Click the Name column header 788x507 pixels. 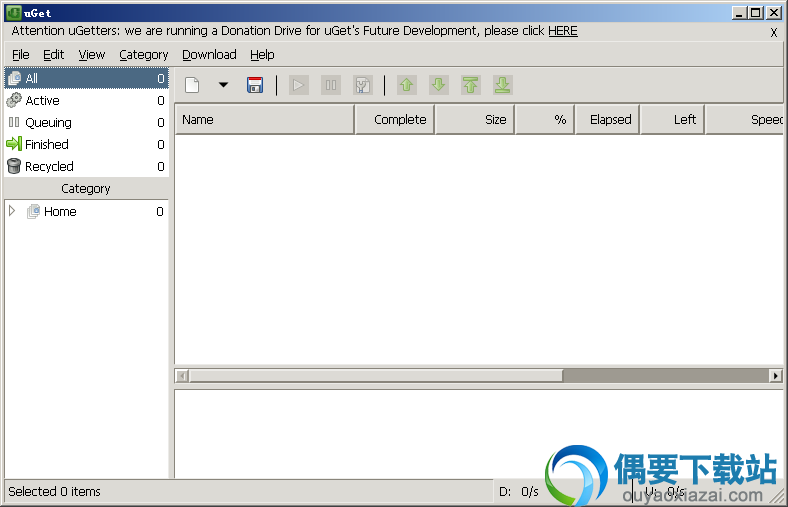pyautogui.click(x=265, y=120)
